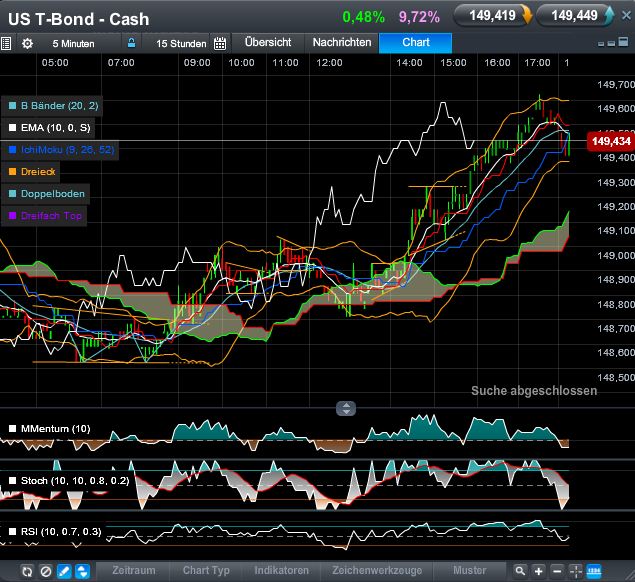This screenshot has height=582, width=635.
Task: Open the calendar date picker icon
Action: (220, 43)
